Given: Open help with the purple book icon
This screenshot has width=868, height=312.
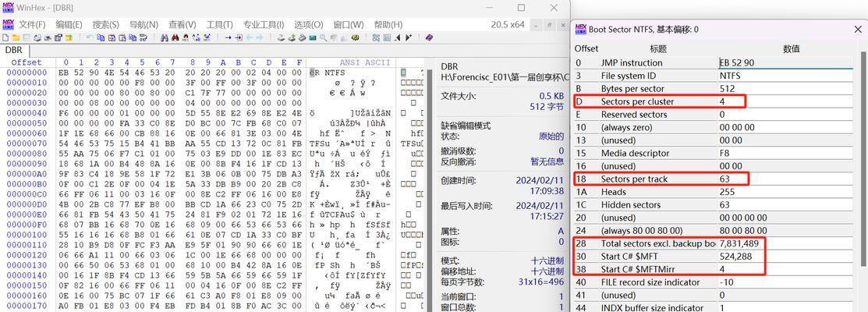Looking at the screenshot, I should [x=429, y=37].
